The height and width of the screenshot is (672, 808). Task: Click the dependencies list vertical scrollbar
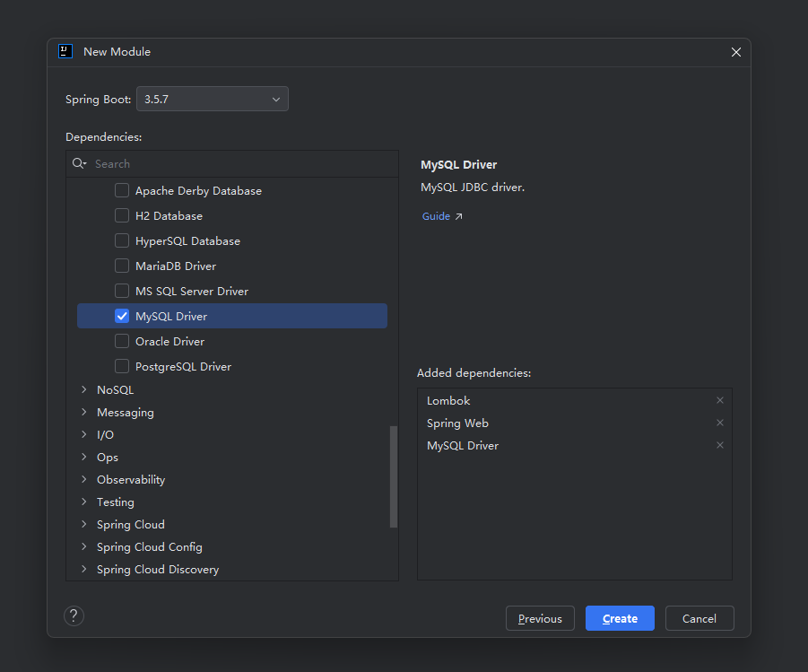394,476
